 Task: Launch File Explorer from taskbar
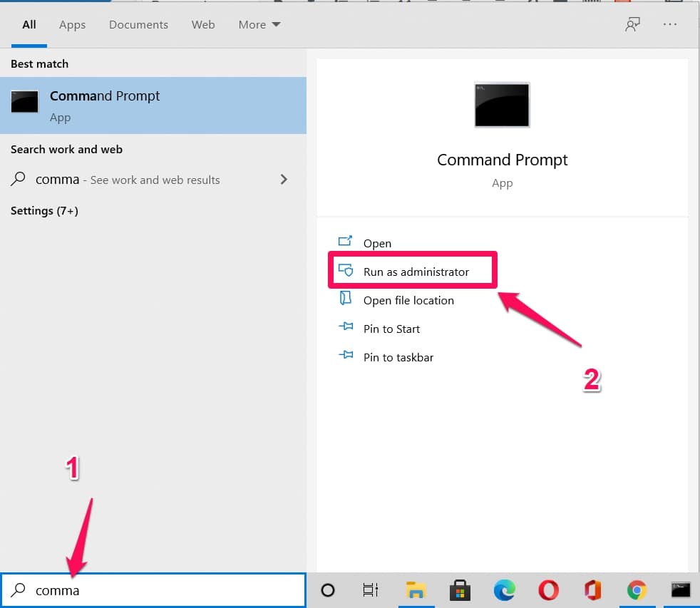(416, 590)
